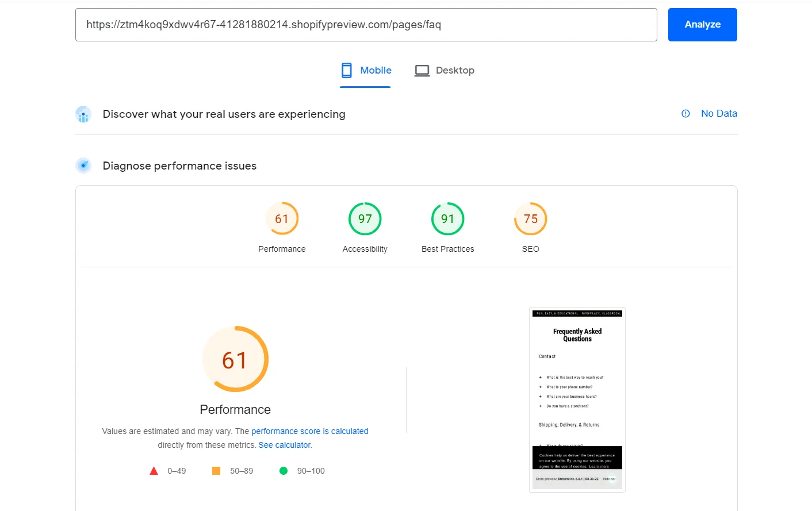Click the Performance label under gauge
The height and width of the screenshot is (511, 812).
282,249
